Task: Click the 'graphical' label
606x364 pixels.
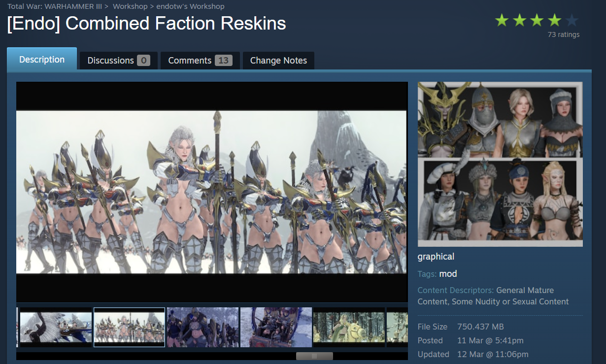Action: click(x=436, y=257)
